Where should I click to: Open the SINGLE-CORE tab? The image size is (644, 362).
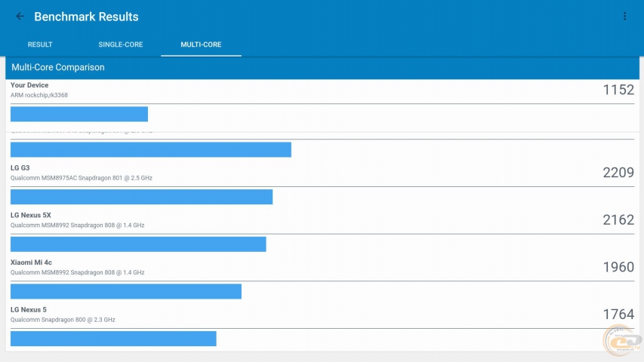coord(120,44)
